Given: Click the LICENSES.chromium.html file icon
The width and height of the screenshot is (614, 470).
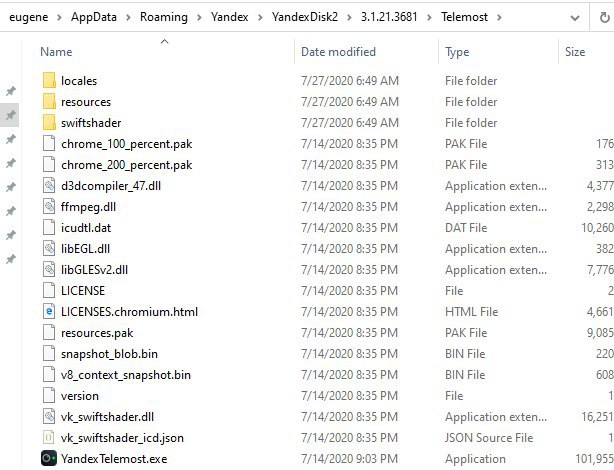Looking at the screenshot, I should tap(49, 311).
